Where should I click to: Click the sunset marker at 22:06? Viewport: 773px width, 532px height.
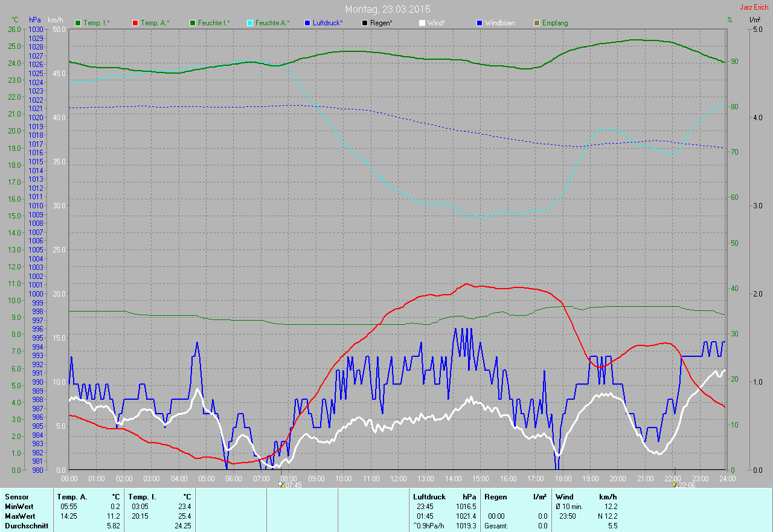(x=675, y=484)
